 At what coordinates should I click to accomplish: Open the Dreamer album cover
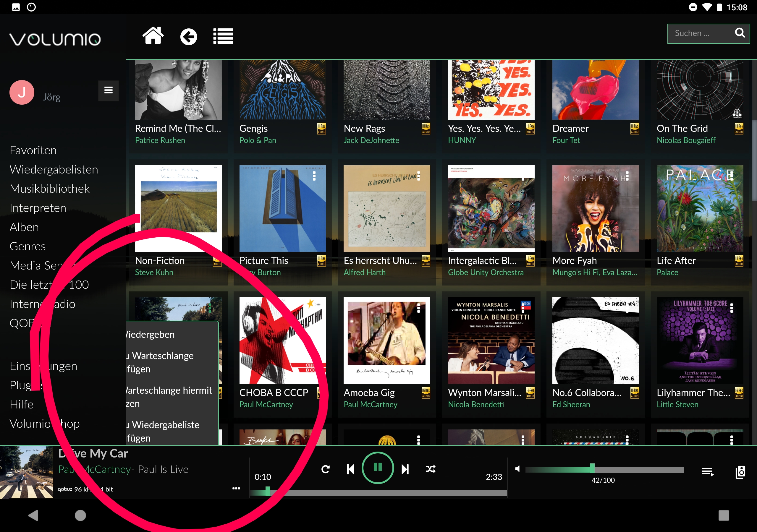coord(596,89)
